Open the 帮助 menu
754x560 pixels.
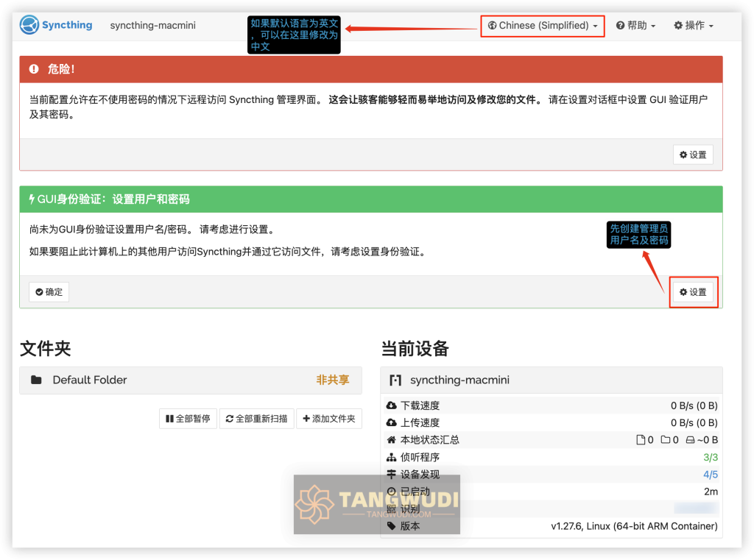(635, 25)
